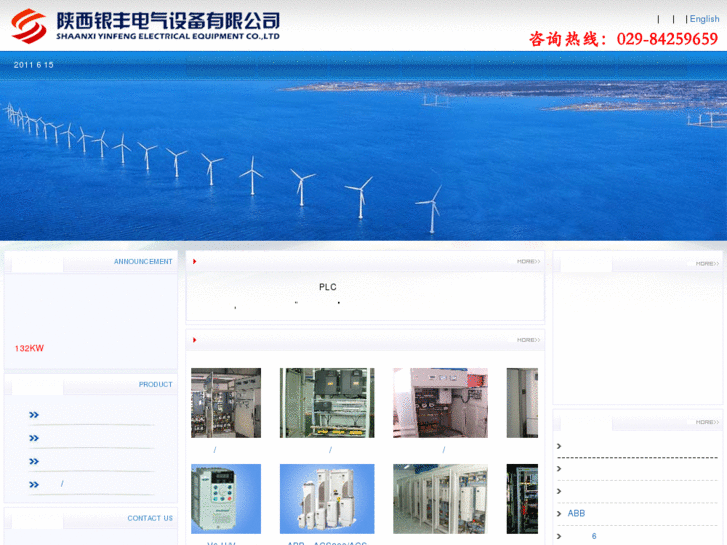This screenshot has width=727, height=545.
Task: Click the PLC text in intro paragraph
Action: 328,287
